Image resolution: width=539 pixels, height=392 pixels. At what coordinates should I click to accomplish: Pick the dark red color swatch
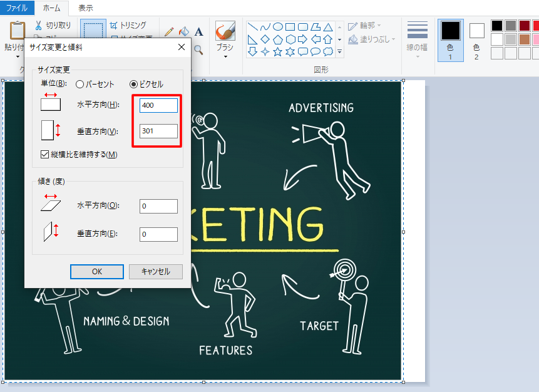525,26
